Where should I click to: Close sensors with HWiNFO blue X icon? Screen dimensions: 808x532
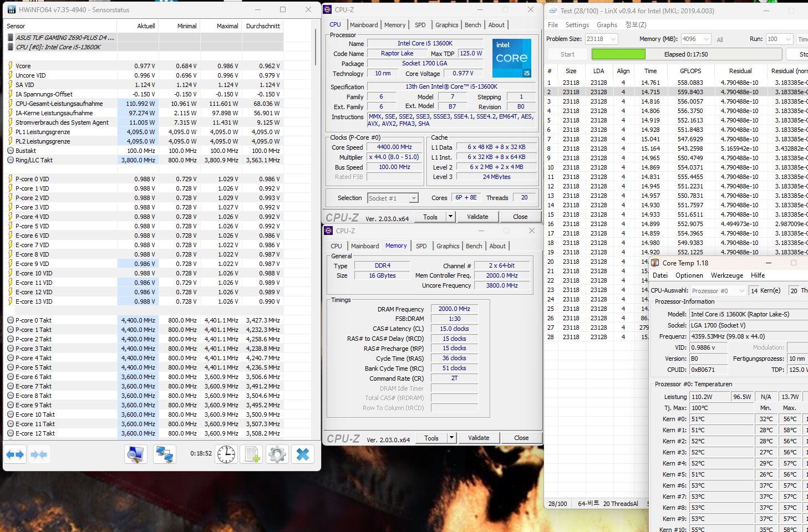(x=302, y=454)
